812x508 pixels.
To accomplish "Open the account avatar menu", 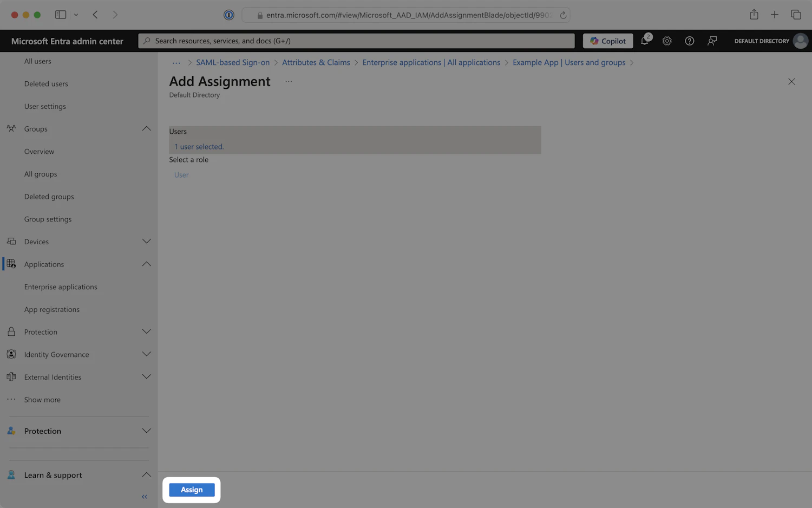I will point(801,41).
